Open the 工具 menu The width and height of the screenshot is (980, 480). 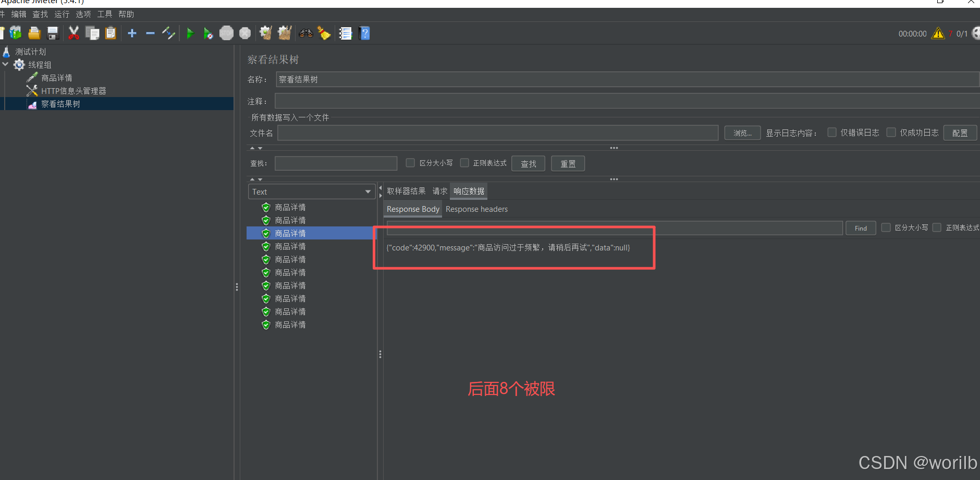click(105, 14)
